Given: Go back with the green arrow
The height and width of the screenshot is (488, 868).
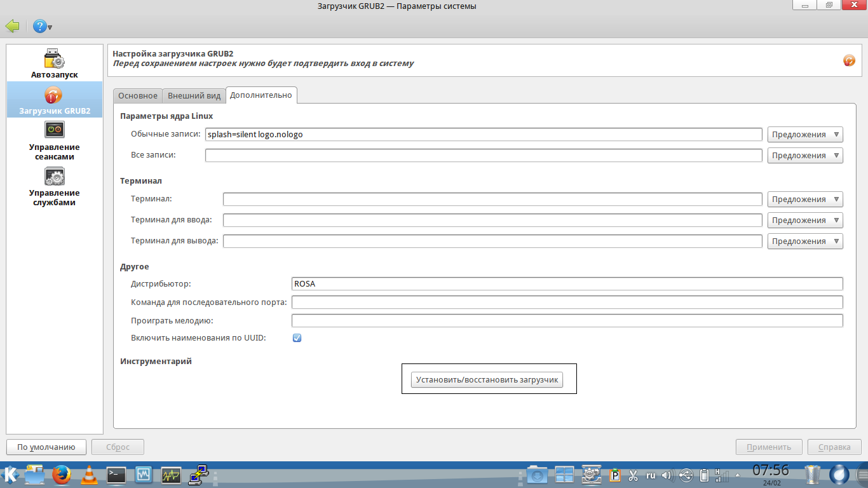Looking at the screenshot, I should [12, 27].
